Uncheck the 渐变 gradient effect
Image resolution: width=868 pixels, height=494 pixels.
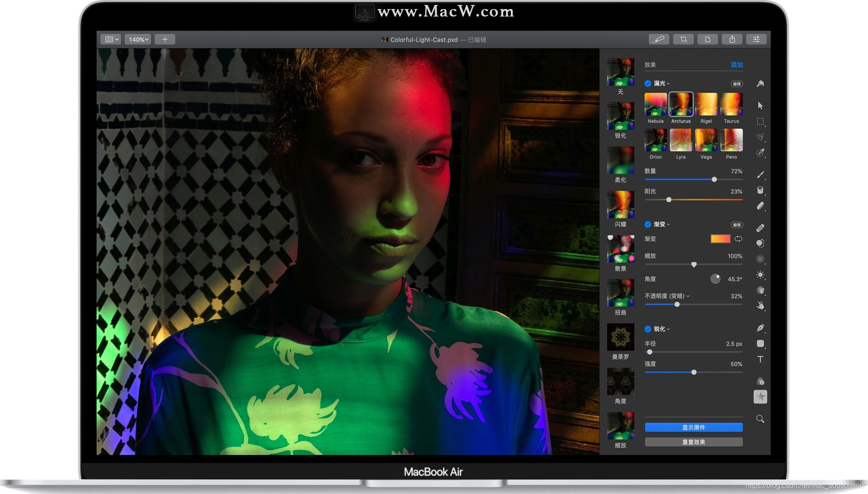click(x=648, y=224)
